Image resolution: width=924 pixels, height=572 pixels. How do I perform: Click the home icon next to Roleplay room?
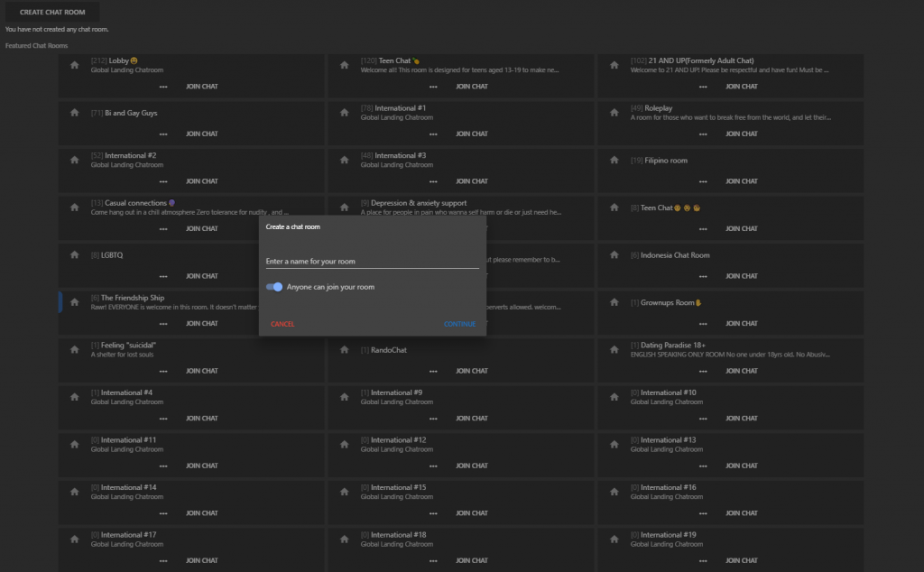(614, 113)
